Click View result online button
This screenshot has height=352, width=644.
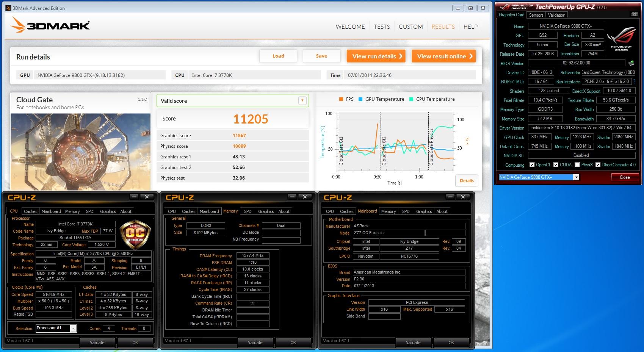click(x=444, y=56)
